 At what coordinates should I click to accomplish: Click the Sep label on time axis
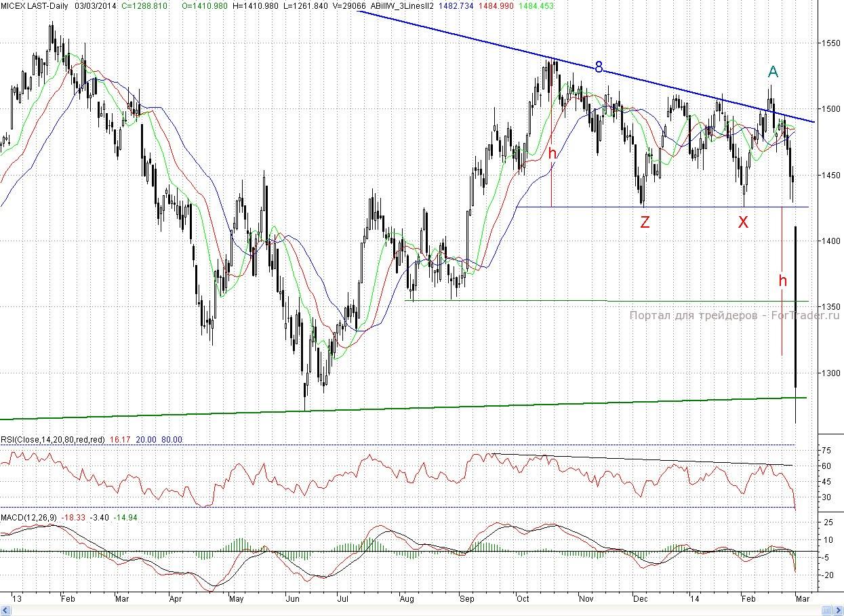pos(467,599)
